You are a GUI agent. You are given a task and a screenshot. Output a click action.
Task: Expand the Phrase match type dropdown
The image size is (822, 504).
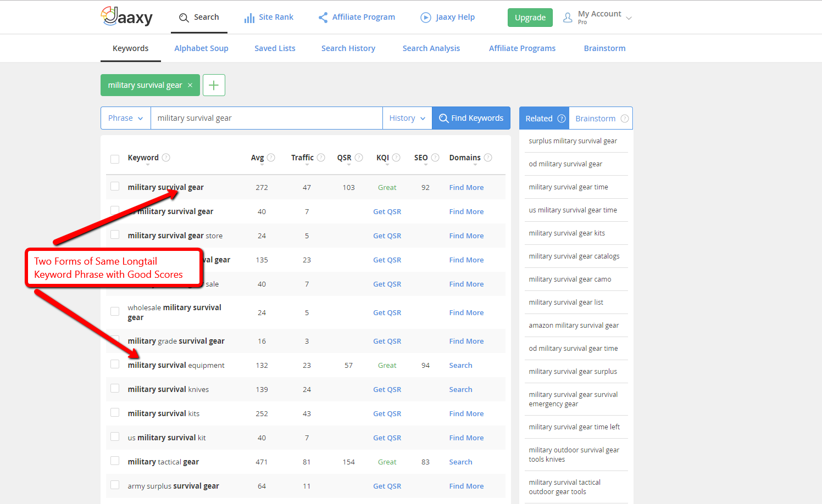(126, 118)
